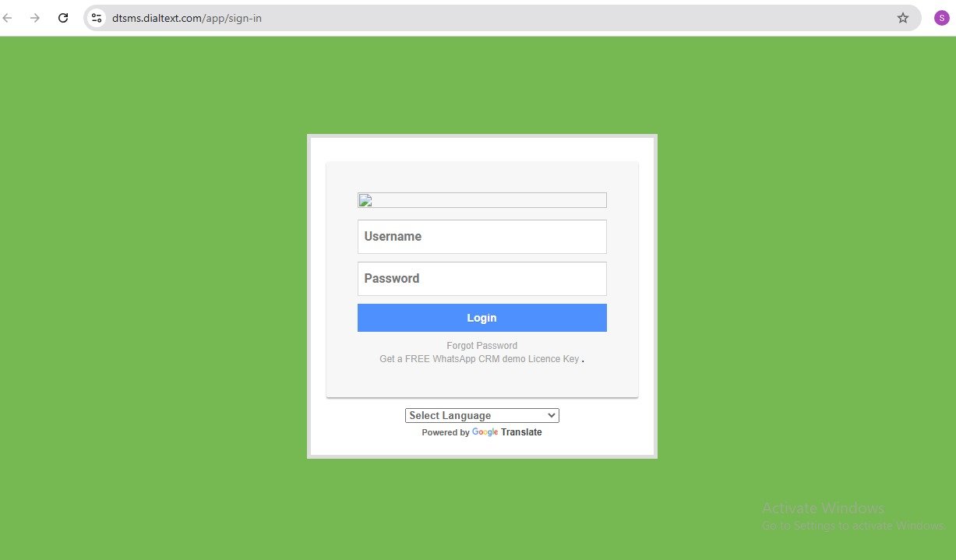The width and height of the screenshot is (956, 560).
Task: Go back using the browser back arrow
Action: pos(8,18)
